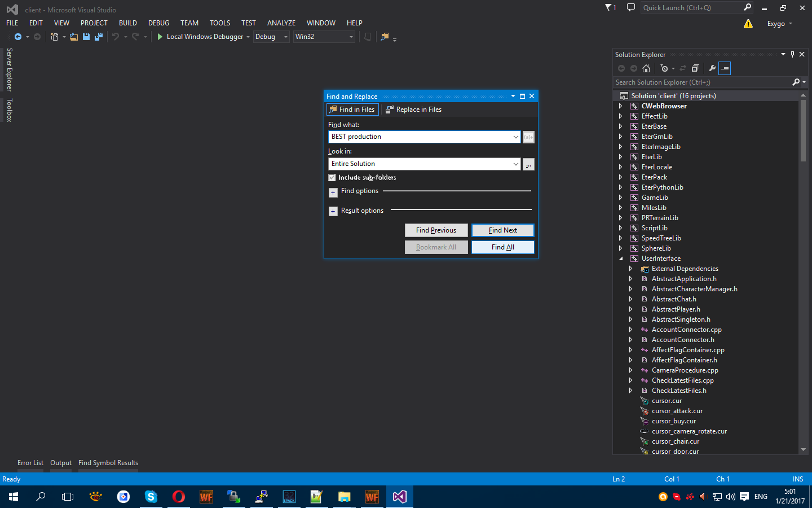This screenshot has width=812, height=508.
Task: Collapse the UserInterface project node
Action: coord(621,259)
